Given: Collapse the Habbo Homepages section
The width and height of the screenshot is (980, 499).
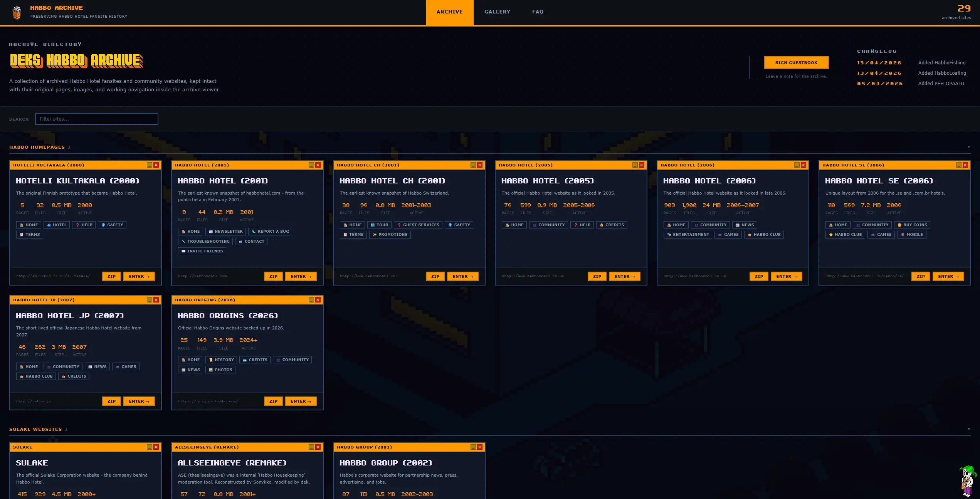Looking at the screenshot, I should pyautogui.click(x=969, y=147).
